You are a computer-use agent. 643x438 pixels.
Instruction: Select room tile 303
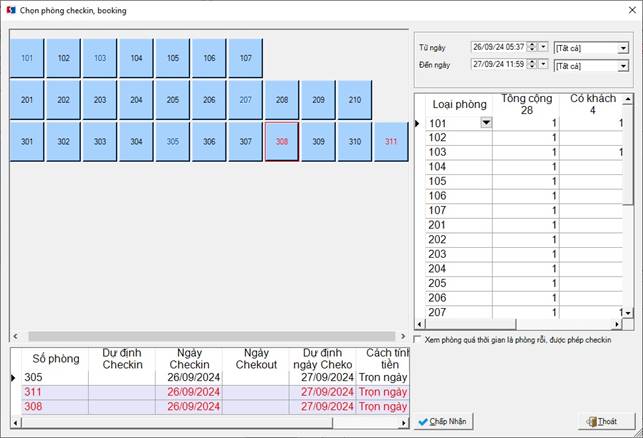[100, 141]
